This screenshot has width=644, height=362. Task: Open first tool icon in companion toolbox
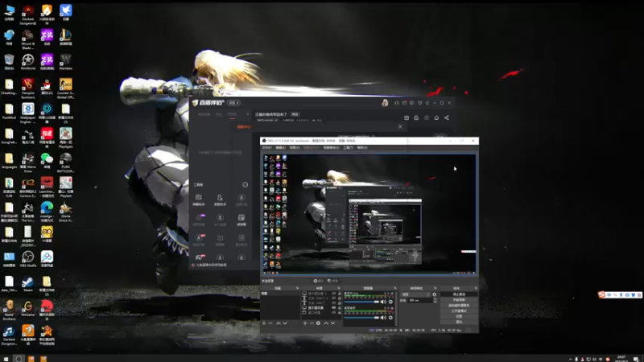198,199
